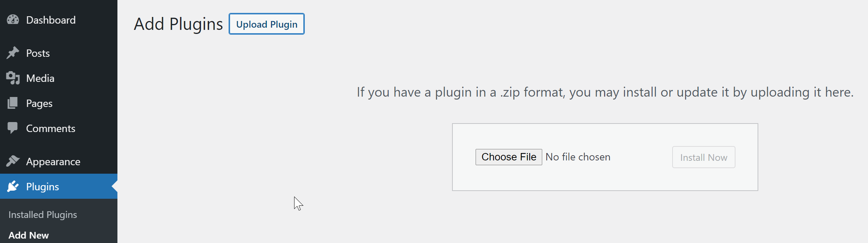Click the Dashboard gauge icon
Image resolution: width=868 pixels, height=243 pixels.
(13, 20)
